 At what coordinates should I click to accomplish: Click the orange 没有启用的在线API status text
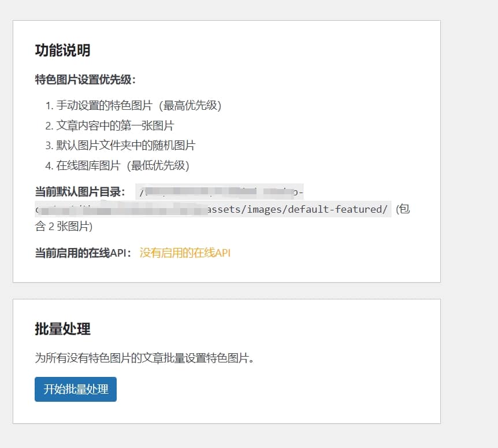pos(185,253)
